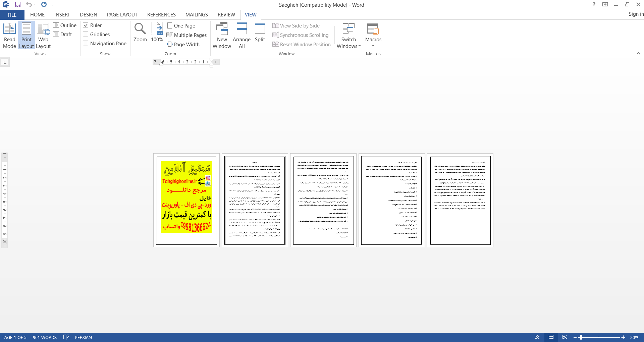Click the Repeat/Redo icon
This screenshot has height=342, width=644.
tap(44, 4)
